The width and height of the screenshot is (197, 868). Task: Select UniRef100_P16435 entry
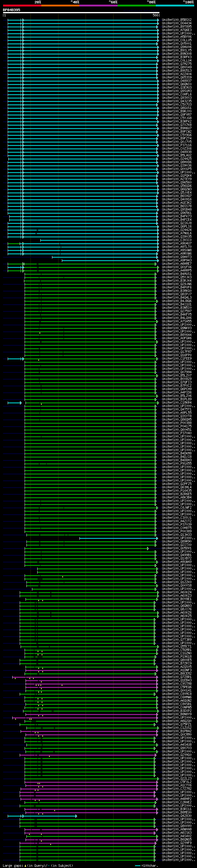pos(177,491)
